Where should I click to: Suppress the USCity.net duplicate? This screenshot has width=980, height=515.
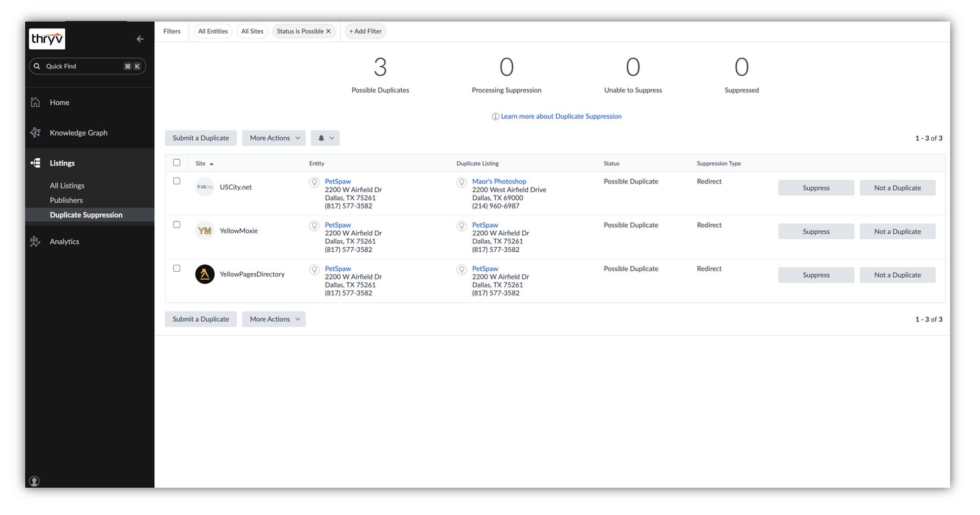pos(816,188)
